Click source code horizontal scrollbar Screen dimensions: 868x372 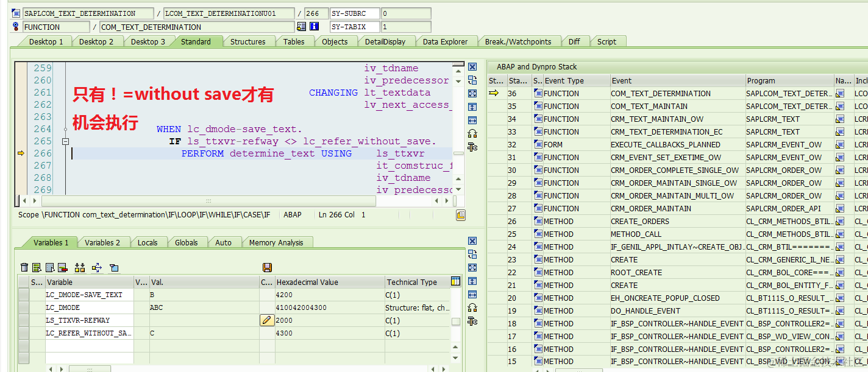(x=208, y=200)
